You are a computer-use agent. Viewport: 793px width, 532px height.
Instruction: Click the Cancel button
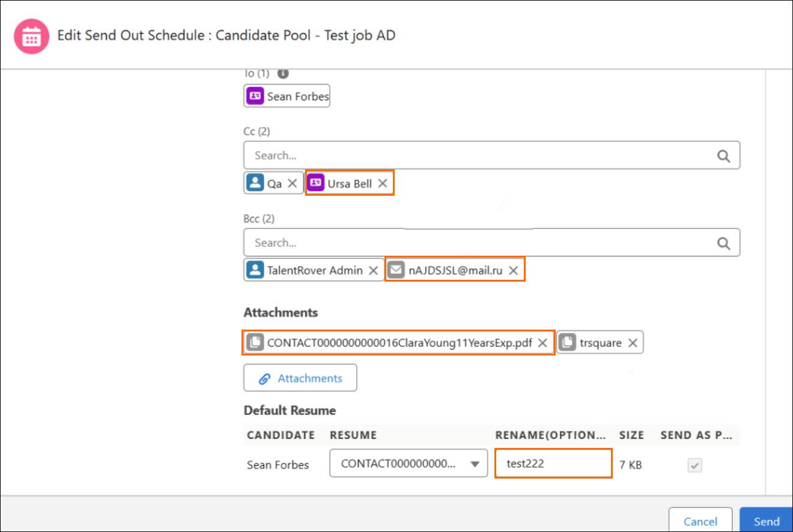(700, 521)
